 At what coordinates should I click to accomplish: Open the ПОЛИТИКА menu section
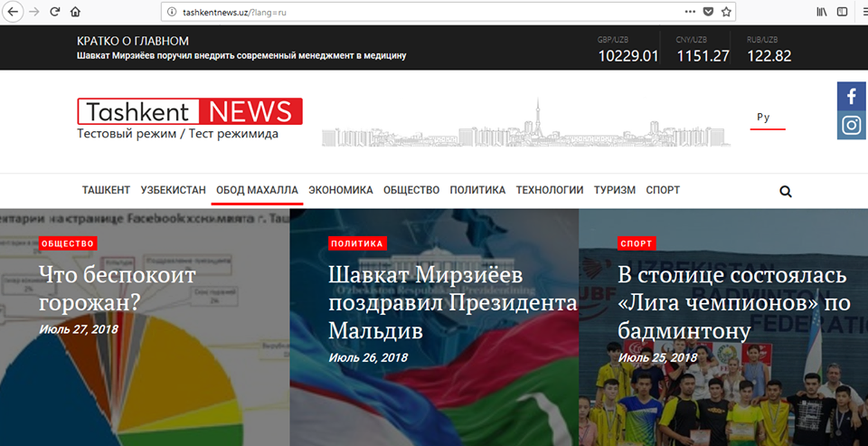(477, 190)
